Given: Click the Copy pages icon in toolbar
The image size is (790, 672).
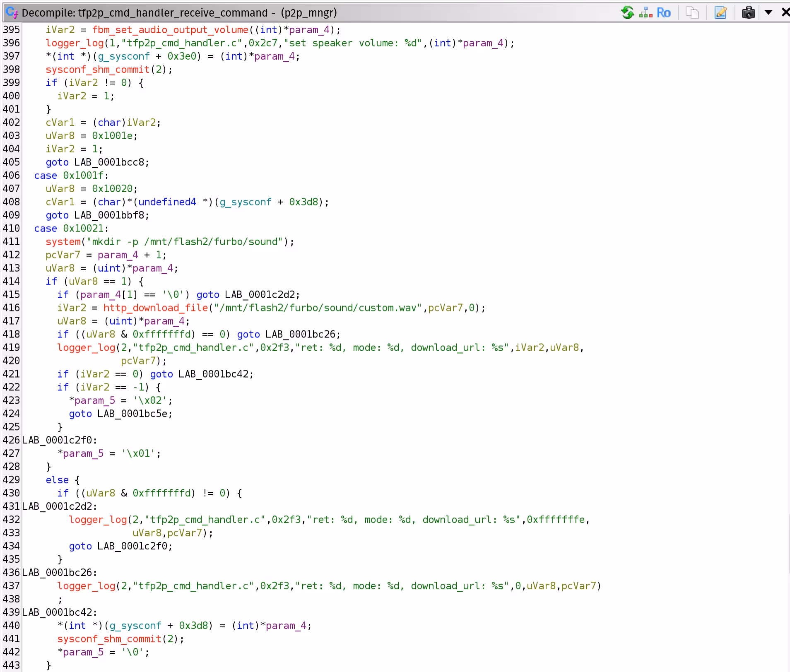Looking at the screenshot, I should [x=692, y=13].
